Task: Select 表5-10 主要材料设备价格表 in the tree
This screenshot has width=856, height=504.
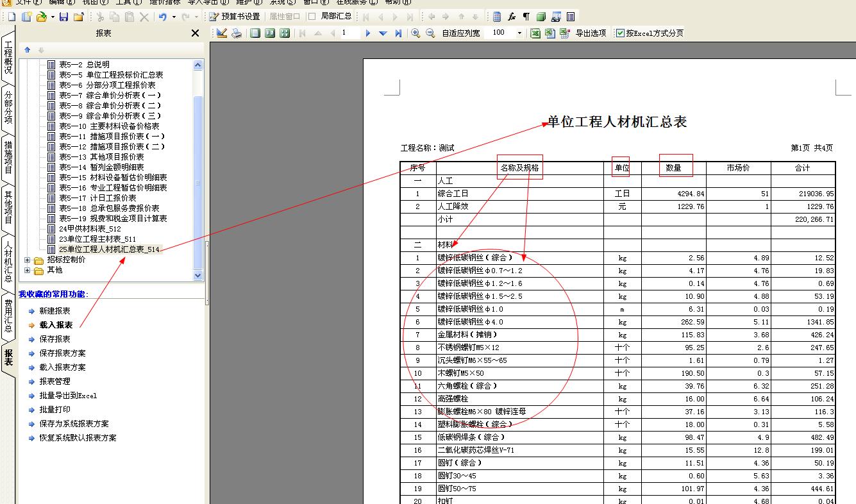Action: tap(109, 126)
